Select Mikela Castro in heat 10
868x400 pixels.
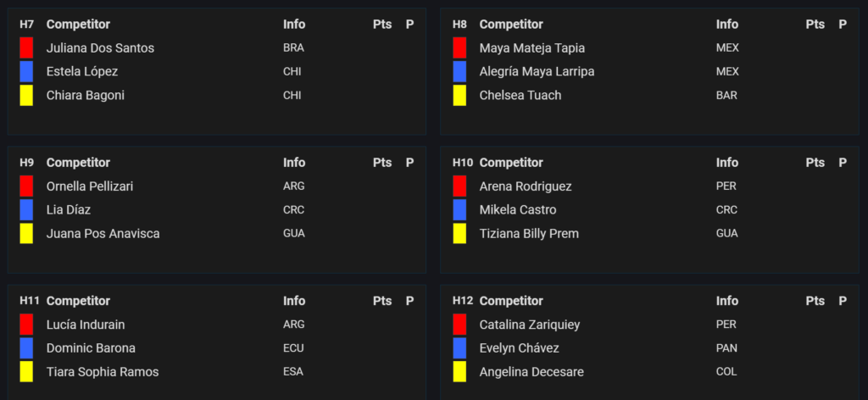518,209
